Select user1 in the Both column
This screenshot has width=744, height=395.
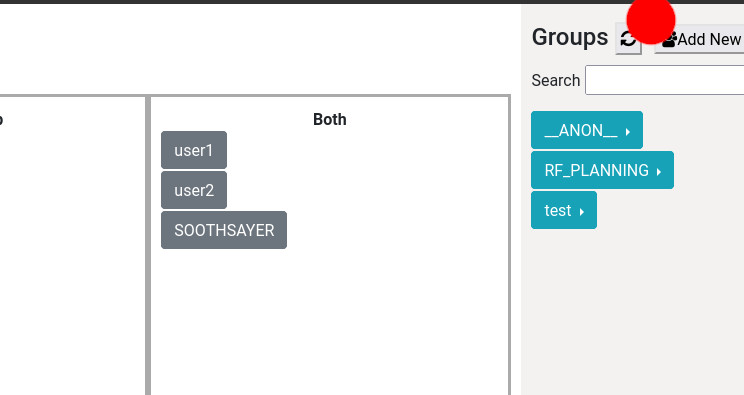(194, 150)
